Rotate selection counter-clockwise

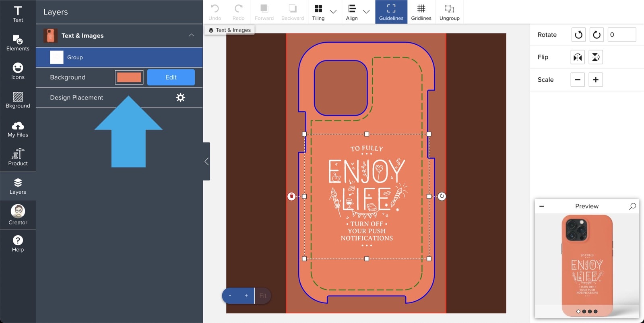578,35
